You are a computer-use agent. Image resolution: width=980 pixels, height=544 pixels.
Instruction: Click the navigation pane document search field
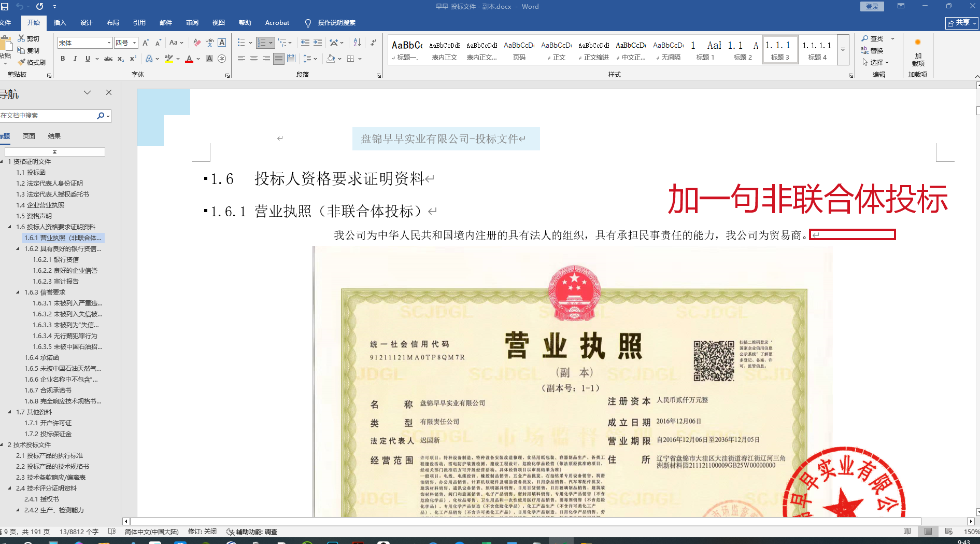point(48,116)
